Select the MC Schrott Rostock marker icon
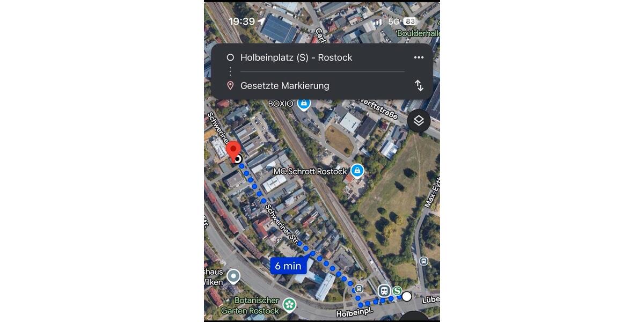The width and height of the screenshot is (644, 322). 357,171
